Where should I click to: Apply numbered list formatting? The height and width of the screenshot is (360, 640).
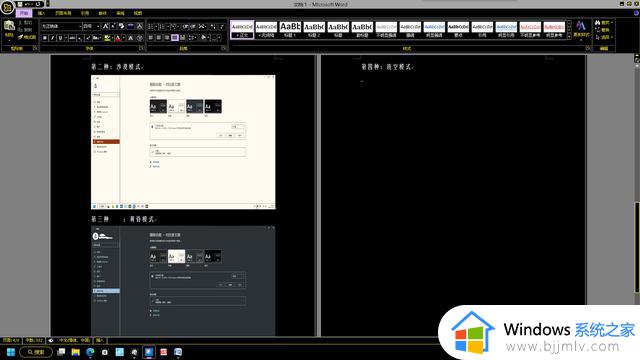(x=162, y=27)
